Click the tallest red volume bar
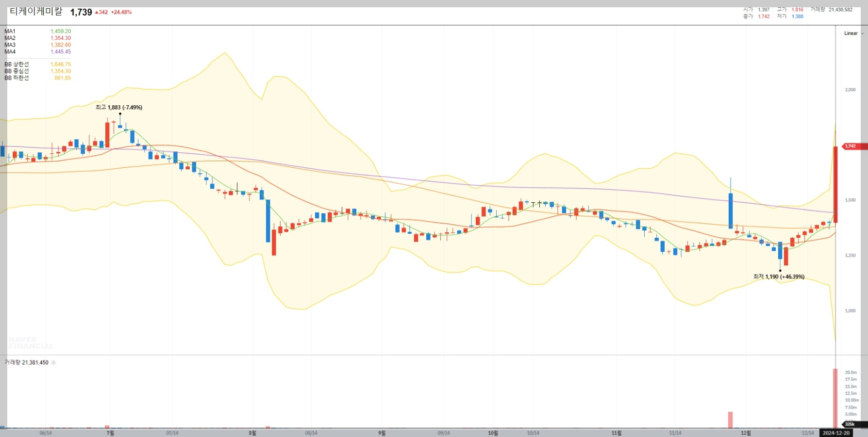 [835, 398]
